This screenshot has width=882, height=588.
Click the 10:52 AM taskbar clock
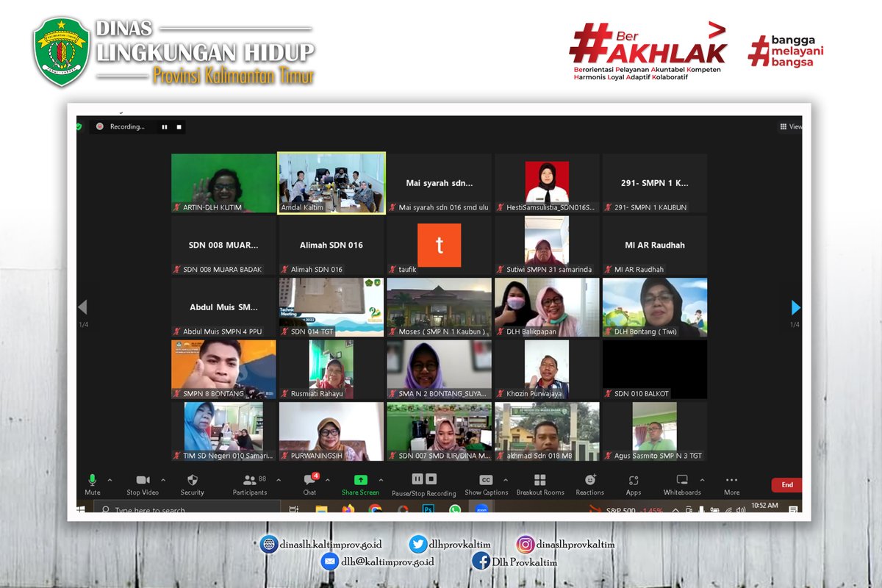[764, 506]
